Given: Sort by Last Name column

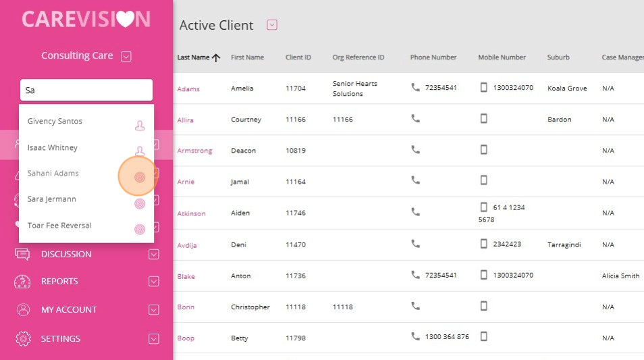Looking at the screenshot, I should click(193, 57).
